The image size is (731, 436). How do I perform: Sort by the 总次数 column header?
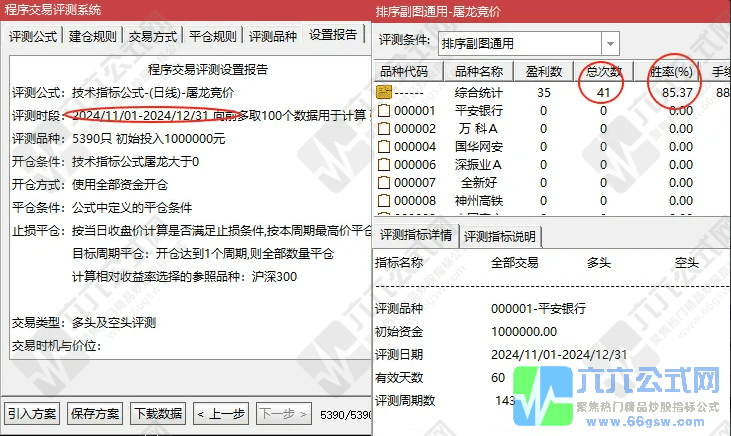click(x=604, y=71)
